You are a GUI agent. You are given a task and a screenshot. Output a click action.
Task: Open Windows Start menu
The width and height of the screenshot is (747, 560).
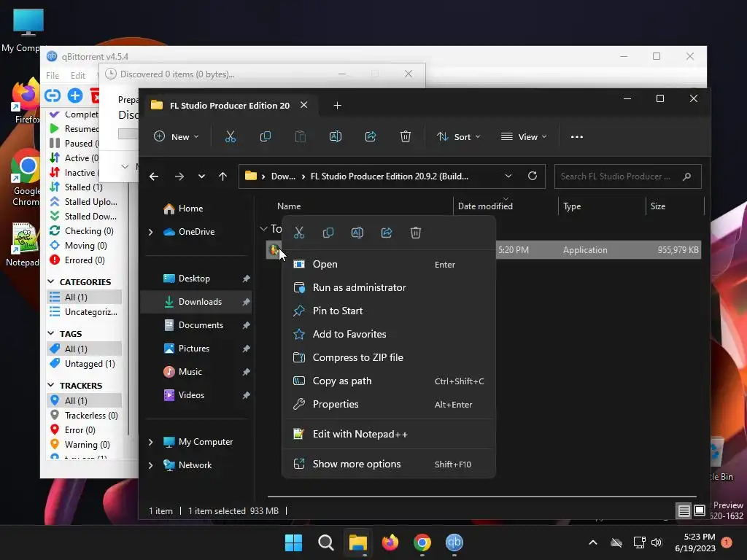[x=293, y=542]
